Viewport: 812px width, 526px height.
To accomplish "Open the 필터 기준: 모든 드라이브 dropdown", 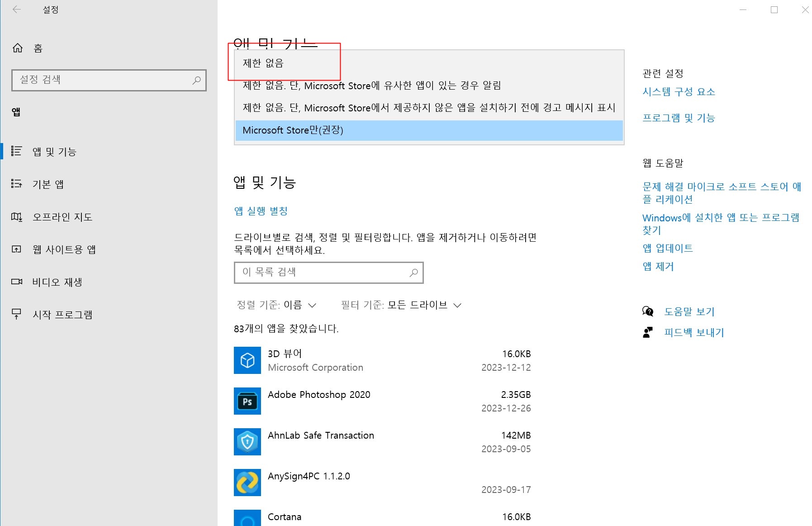I will click(x=401, y=305).
